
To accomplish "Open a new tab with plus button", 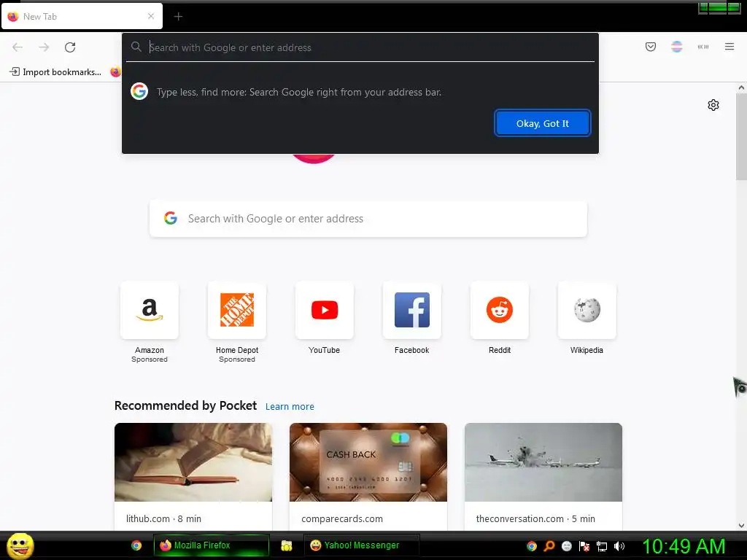I will point(178,17).
